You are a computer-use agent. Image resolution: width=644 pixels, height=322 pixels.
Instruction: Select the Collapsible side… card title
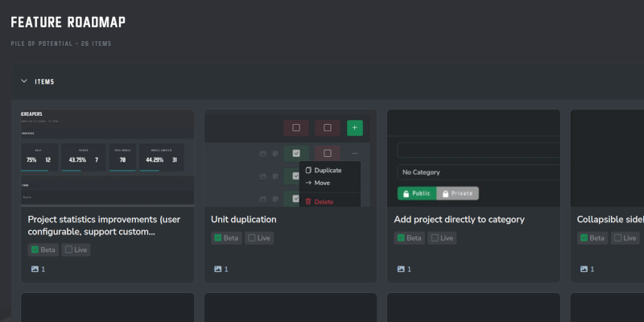(x=610, y=220)
